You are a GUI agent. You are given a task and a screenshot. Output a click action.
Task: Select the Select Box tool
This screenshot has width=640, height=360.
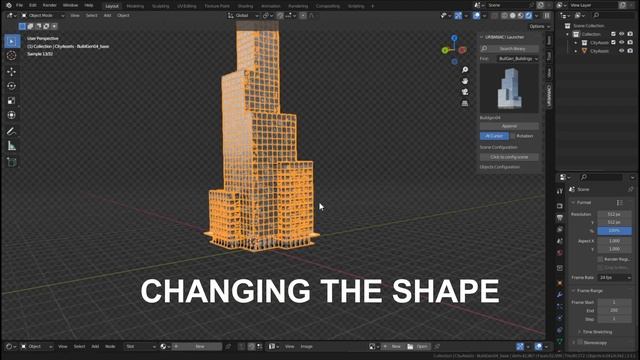[11, 41]
